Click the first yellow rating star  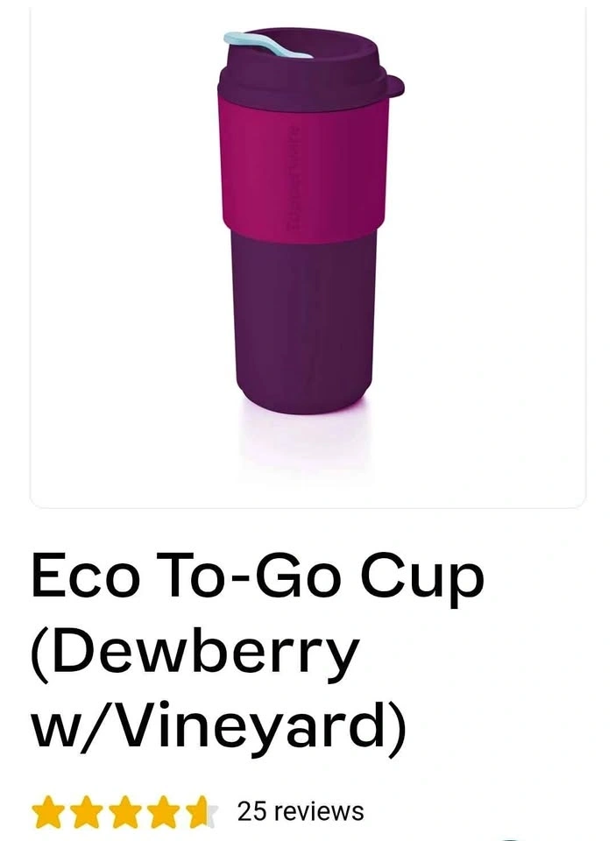tap(47, 811)
